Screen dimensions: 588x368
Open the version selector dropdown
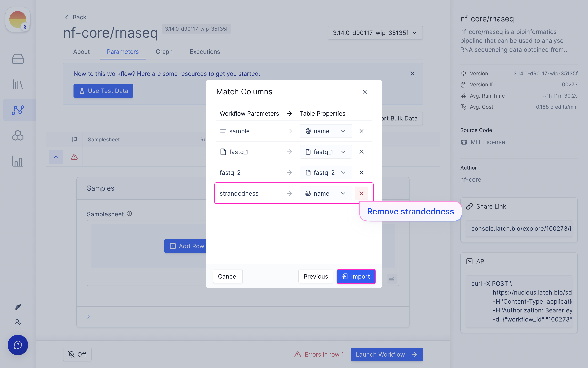[x=375, y=33]
